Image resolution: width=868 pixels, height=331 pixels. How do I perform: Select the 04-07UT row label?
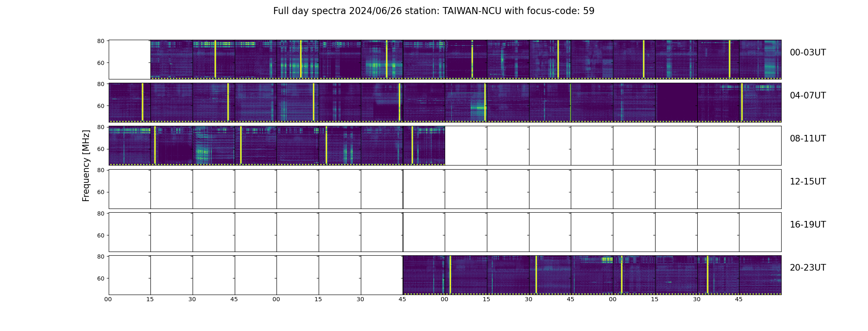[808, 96]
